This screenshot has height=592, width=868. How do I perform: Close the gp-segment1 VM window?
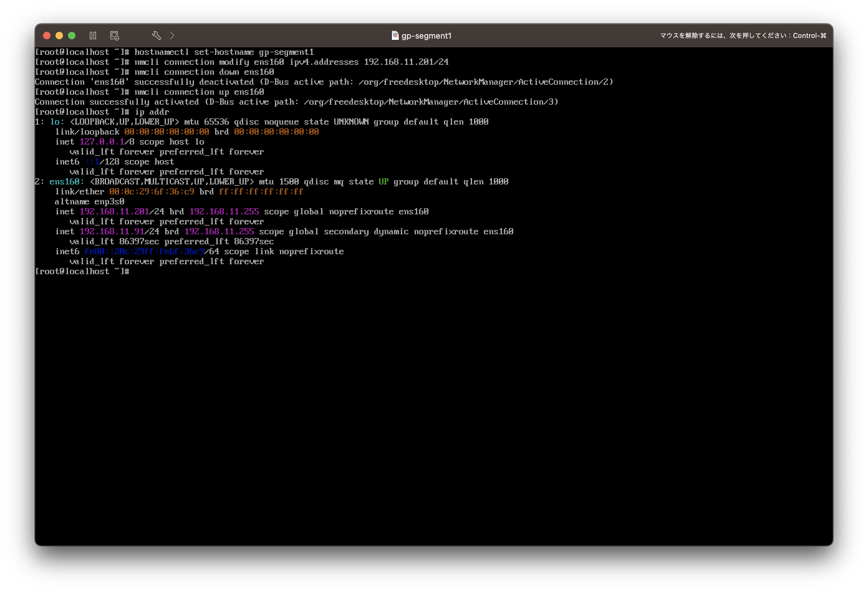point(47,36)
